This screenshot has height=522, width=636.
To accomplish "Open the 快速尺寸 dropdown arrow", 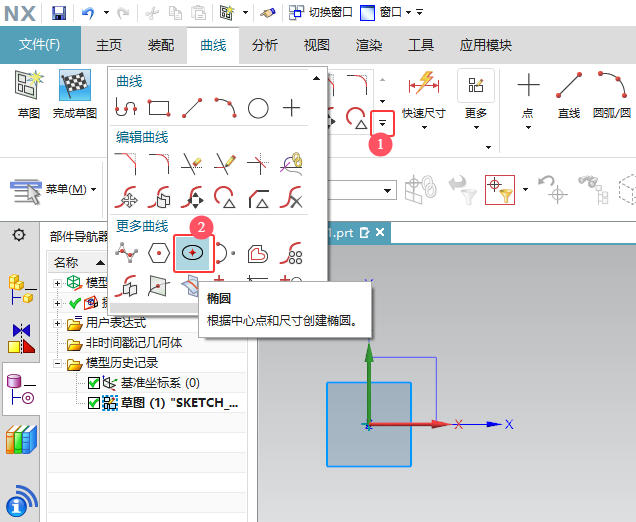I will (x=424, y=128).
